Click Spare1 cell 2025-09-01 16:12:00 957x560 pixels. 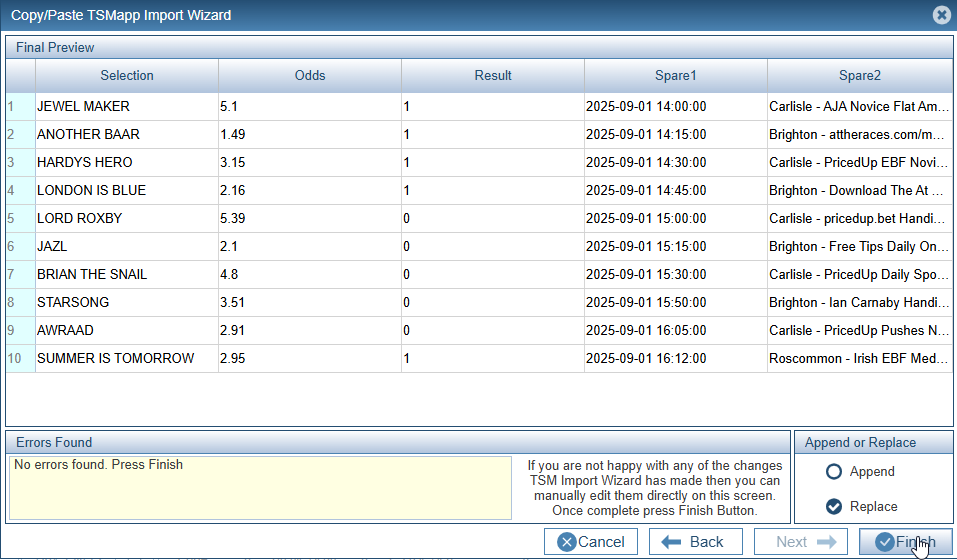[675, 359]
